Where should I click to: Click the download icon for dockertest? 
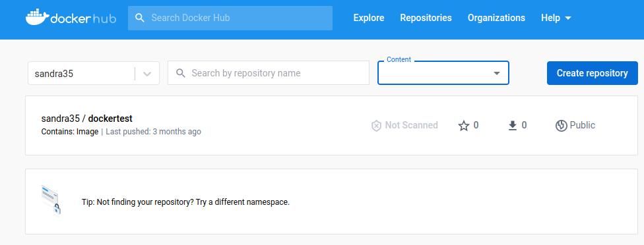(x=512, y=125)
